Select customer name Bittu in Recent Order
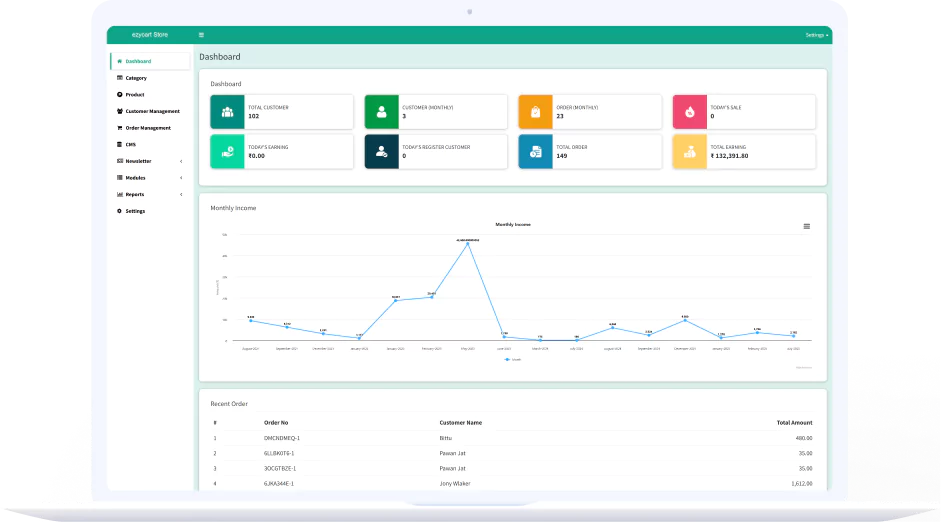 [x=445, y=439]
